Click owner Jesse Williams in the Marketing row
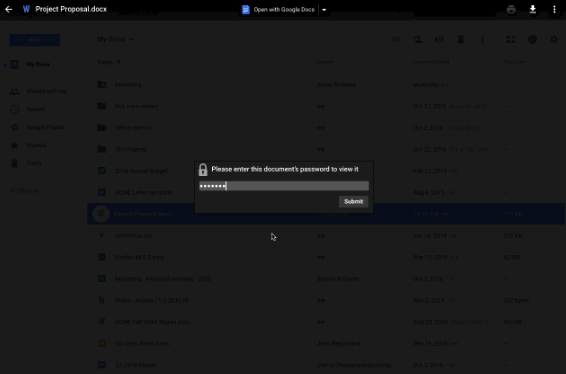This screenshot has width=566, height=374. pyautogui.click(x=336, y=84)
